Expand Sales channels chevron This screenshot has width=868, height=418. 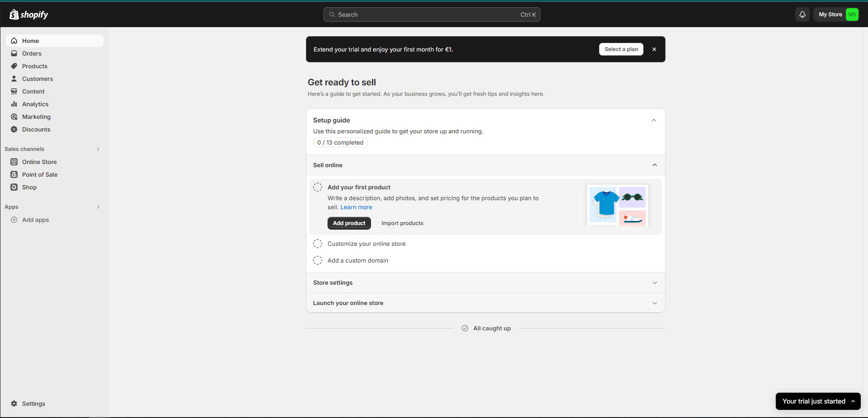coord(98,149)
